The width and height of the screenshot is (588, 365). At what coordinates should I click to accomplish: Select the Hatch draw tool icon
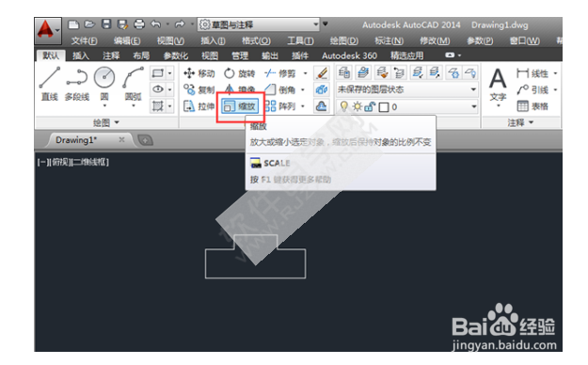(157, 106)
